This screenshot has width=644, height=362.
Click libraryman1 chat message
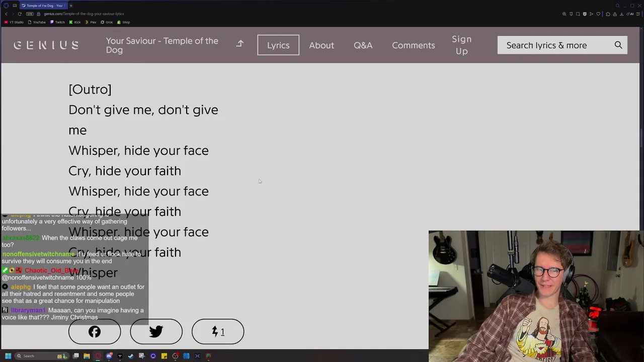click(x=73, y=314)
